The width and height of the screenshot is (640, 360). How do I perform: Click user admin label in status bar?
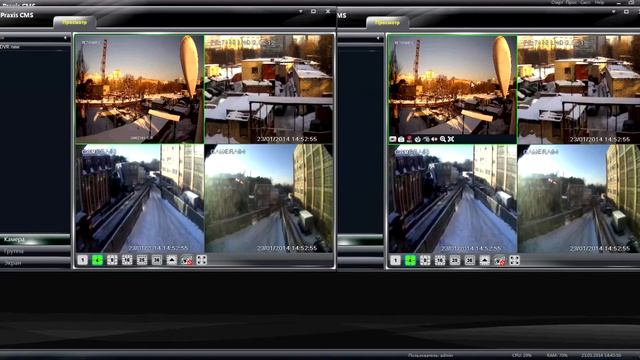(430, 356)
